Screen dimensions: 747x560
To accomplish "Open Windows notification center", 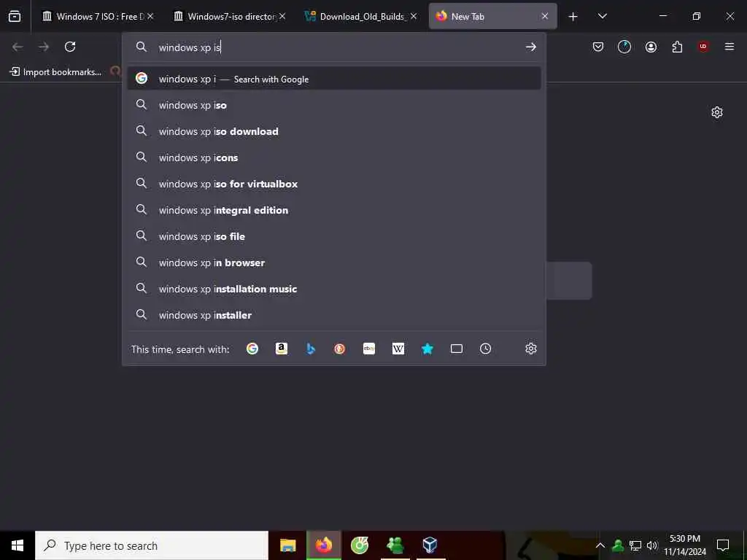I will pos(723,545).
